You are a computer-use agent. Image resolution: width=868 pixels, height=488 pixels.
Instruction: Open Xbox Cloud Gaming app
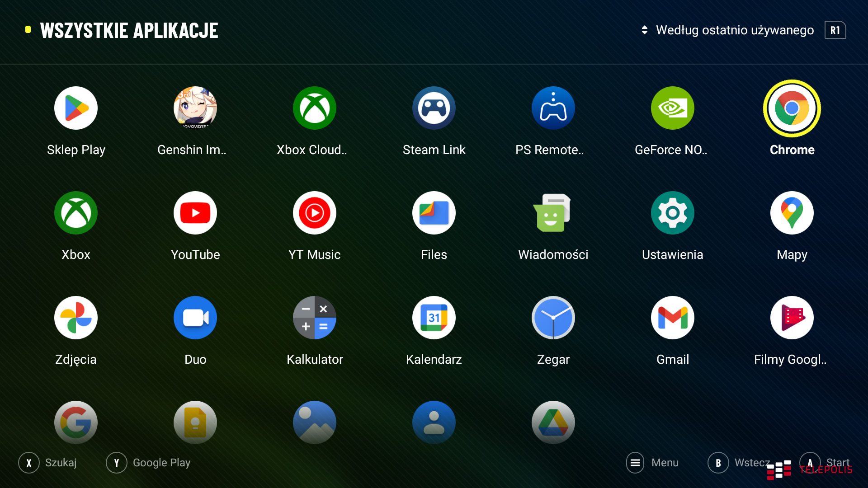[315, 108]
